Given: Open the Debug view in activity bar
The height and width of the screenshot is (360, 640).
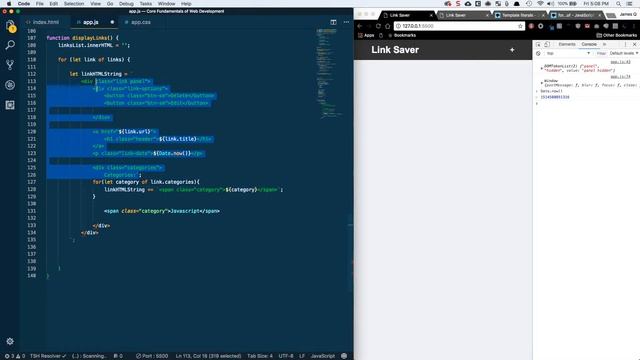Looking at the screenshot, I should 10,85.
